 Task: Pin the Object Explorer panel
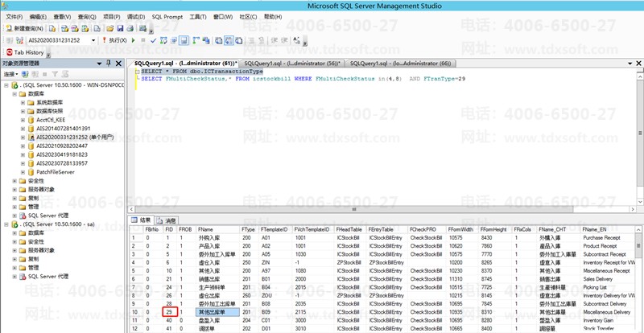click(x=110, y=63)
